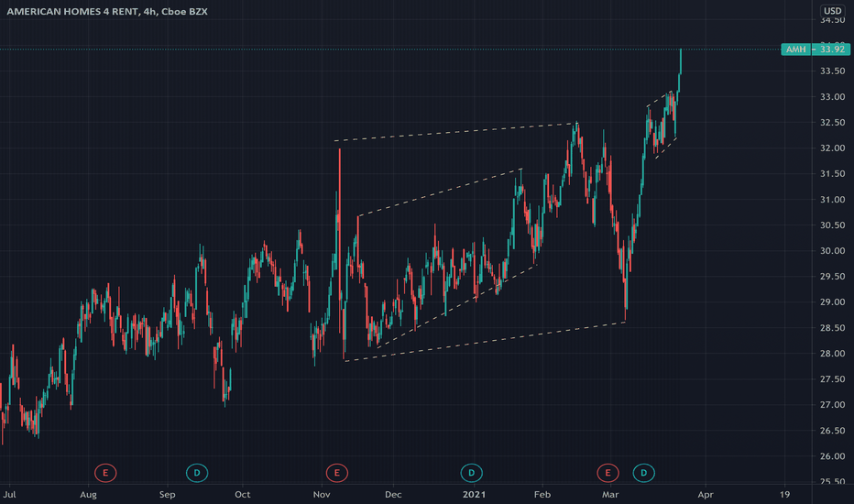Click the 32.50 price scale label
Screen dimensions: 854x504
tap(833, 122)
